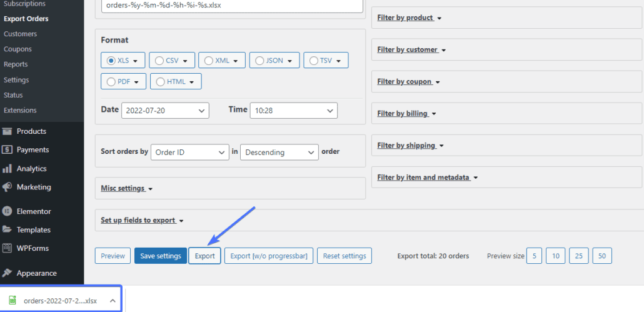
Task: Set preview size to 25
Action: click(x=579, y=256)
